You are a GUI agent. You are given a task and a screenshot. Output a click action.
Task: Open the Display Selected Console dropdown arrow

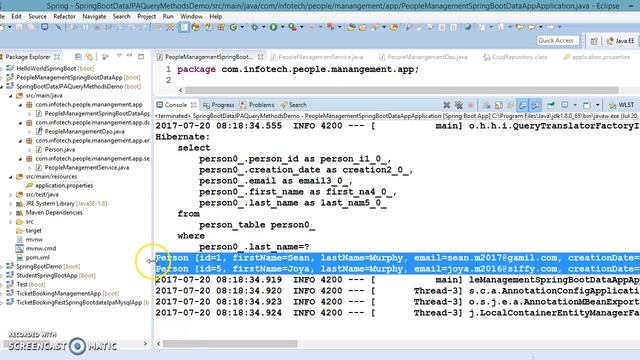click(575, 105)
